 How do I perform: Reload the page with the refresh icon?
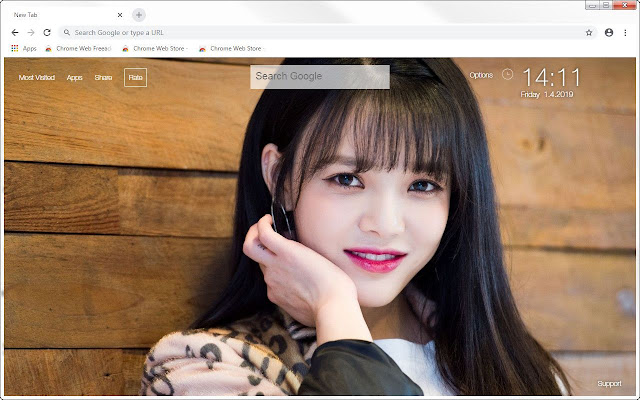tap(47, 32)
